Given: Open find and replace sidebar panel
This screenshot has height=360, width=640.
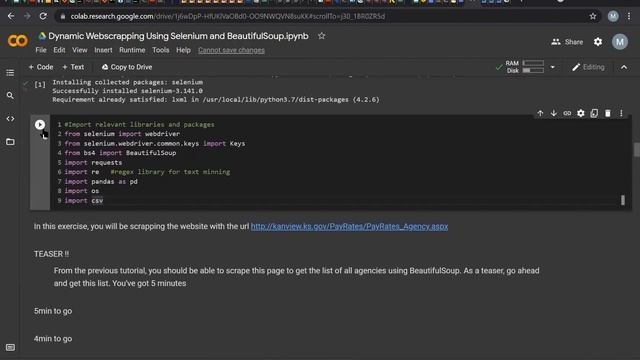Looking at the screenshot, I should [x=10, y=96].
